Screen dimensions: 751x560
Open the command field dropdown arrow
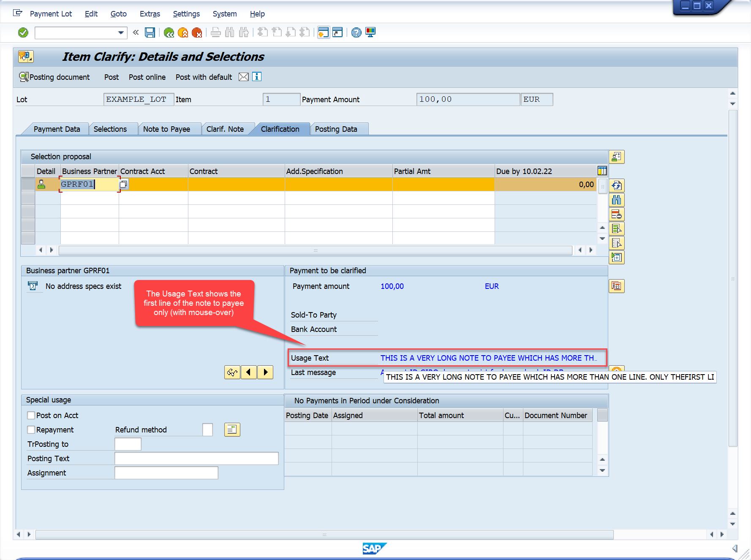[x=121, y=33]
